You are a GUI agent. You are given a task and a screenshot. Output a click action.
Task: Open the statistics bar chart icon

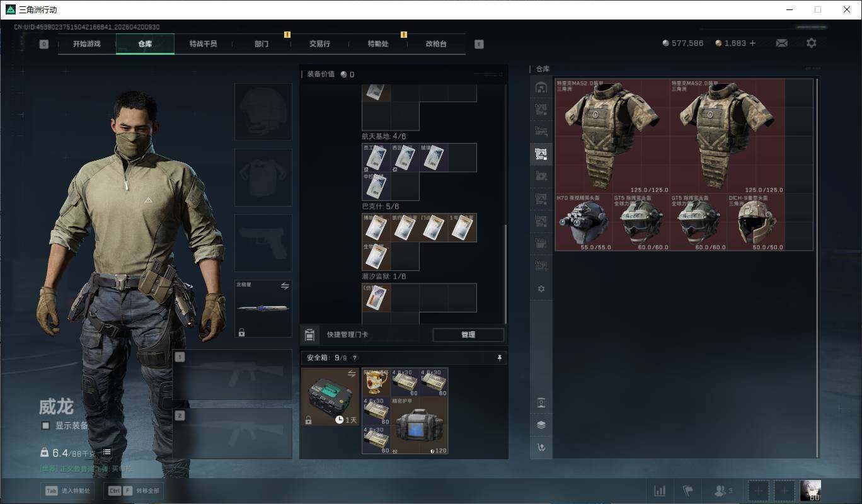[x=660, y=490]
